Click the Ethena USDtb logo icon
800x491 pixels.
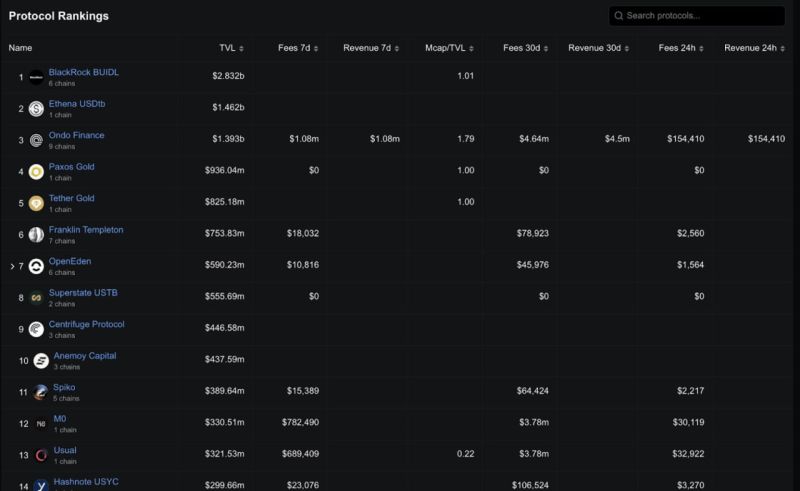click(36, 109)
